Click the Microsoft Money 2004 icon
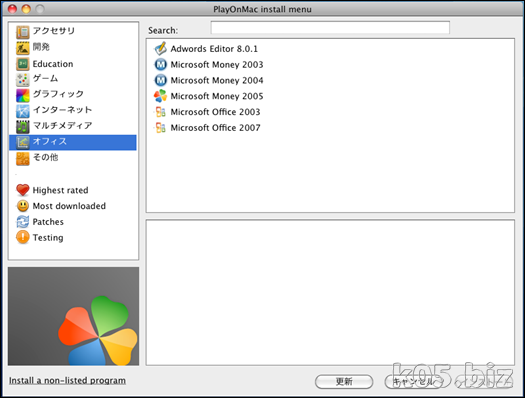The width and height of the screenshot is (525, 398). (160, 80)
